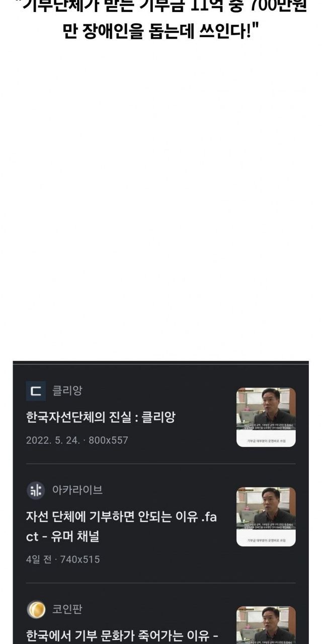View the thumbnail beside the 아카라이브 result
Image resolution: width=322 pixels, height=644 pixels.
click(x=266, y=517)
